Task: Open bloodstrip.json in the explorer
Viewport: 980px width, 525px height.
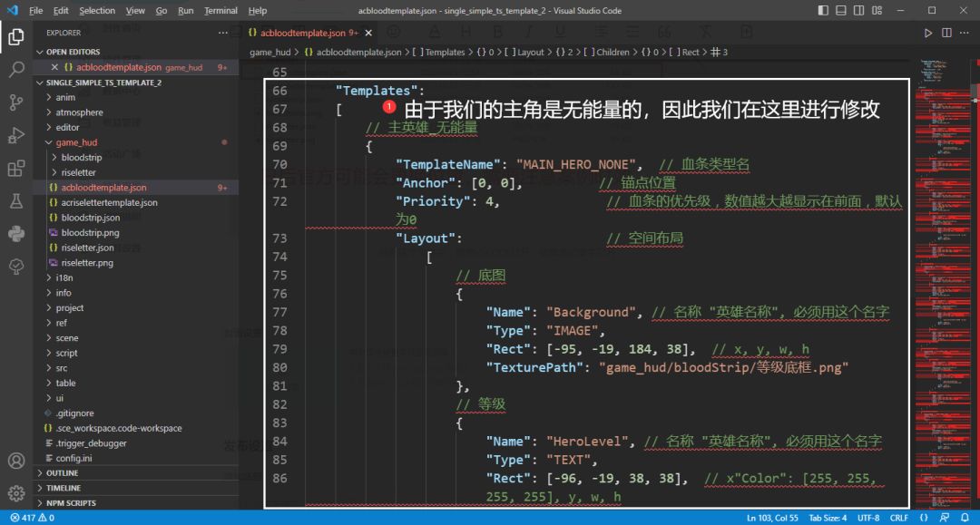Action: [90, 218]
